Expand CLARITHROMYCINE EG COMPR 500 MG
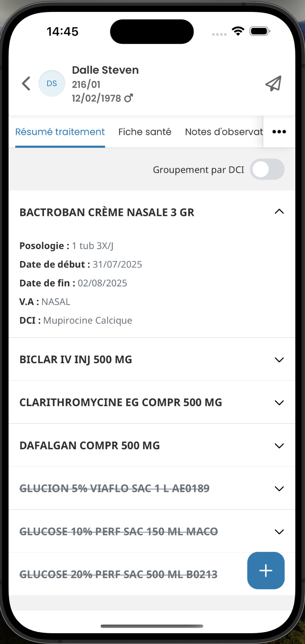 point(279,403)
